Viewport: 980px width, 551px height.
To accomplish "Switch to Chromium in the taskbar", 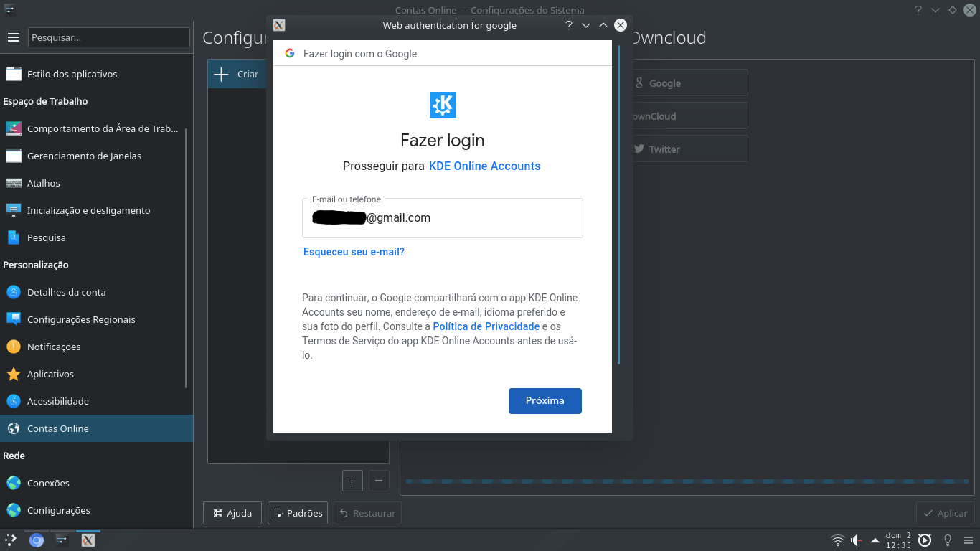I will 37,540.
